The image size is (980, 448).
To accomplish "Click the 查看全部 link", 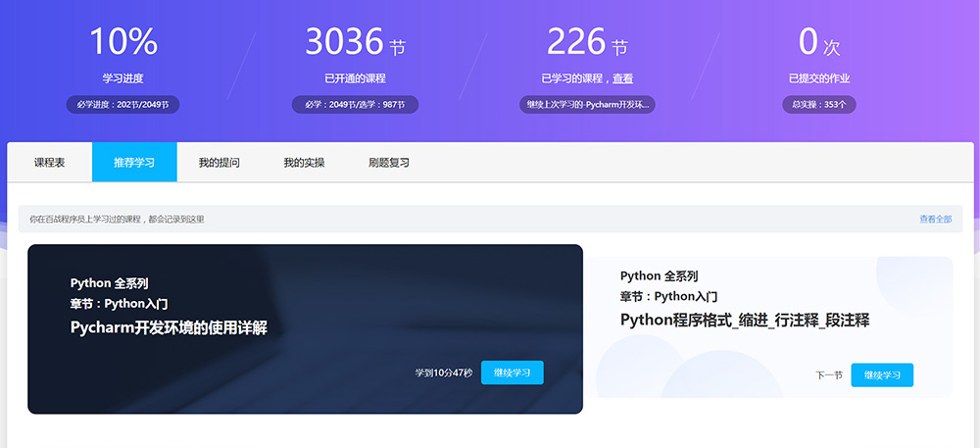I will [935, 220].
